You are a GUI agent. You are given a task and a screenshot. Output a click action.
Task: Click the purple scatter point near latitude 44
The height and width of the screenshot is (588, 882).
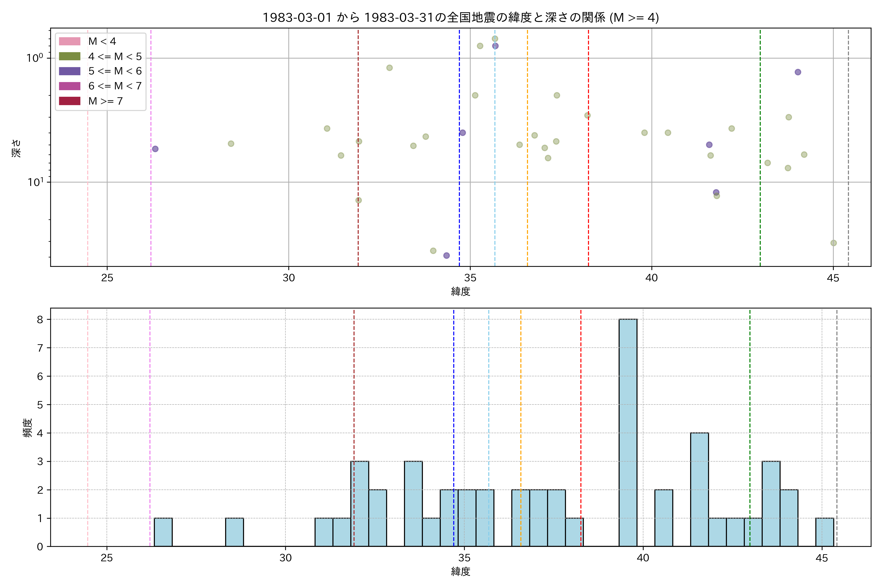798,72
